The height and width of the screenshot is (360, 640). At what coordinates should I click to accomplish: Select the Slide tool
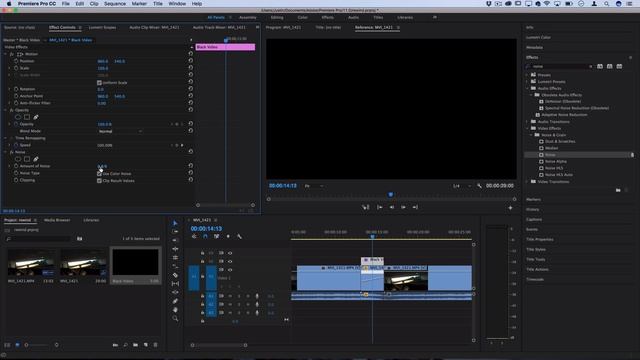click(175, 292)
